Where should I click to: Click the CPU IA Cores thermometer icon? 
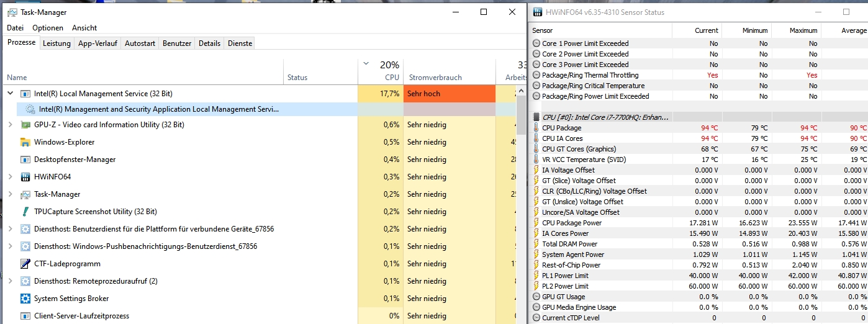point(536,138)
